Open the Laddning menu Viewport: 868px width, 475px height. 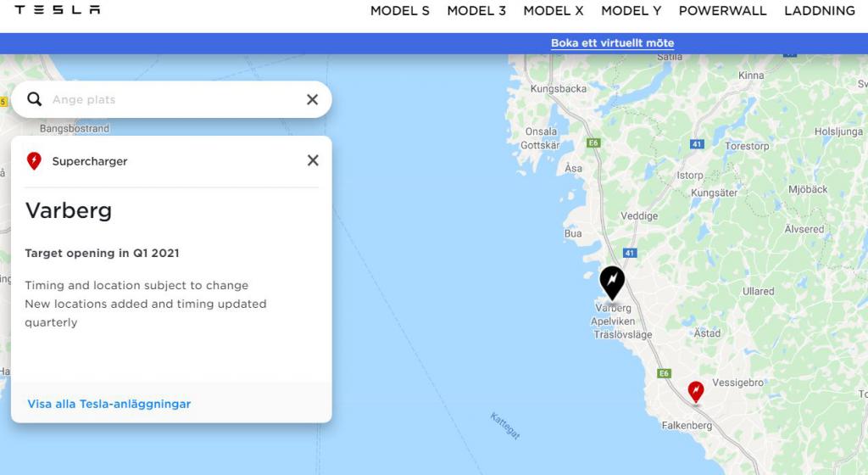pyautogui.click(x=820, y=11)
